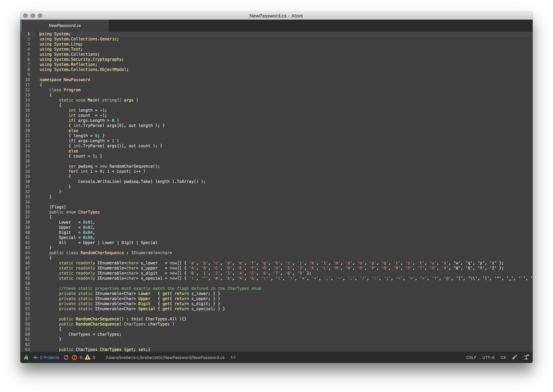Open the 0 Projects link

pyautogui.click(x=49, y=357)
